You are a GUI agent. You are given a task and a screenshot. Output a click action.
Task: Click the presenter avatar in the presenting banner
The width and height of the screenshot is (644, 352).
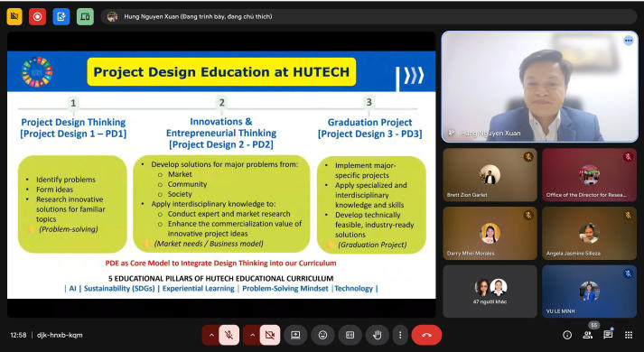click(x=112, y=17)
